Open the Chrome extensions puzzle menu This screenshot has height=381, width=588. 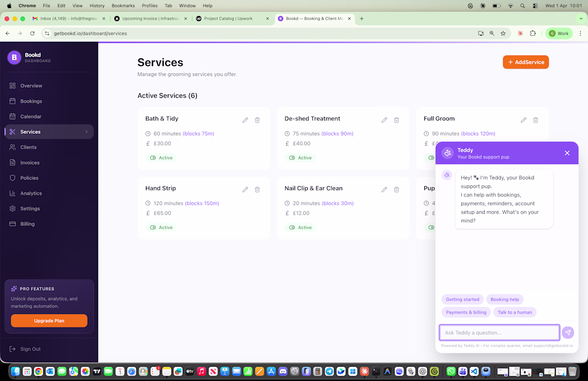[x=532, y=33]
